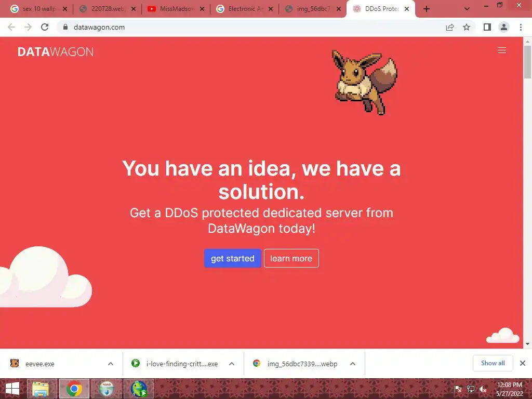This screenshot has width=532, height=399.
Task: Click the taskbar clock showing 12:08 PM
Action: point(510,389)
